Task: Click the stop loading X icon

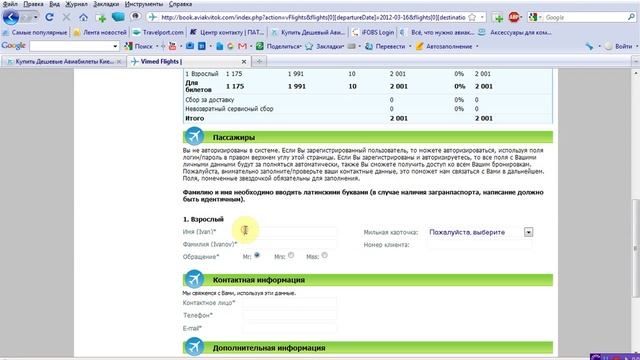Action: coord(66,17)
